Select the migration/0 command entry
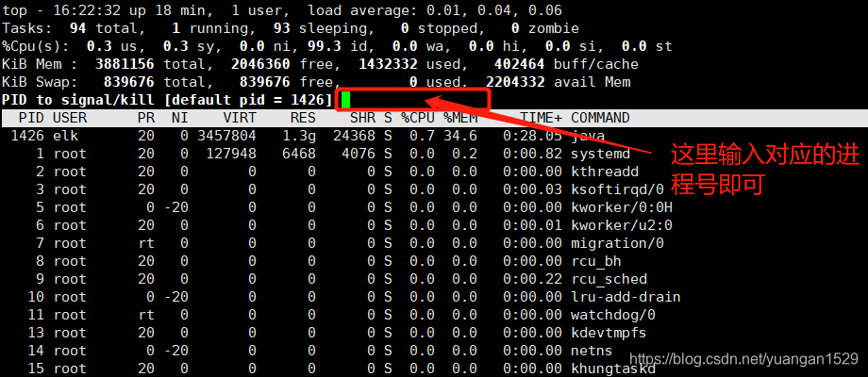This screenshot has width=868, height=377. (x=617, y=243)
